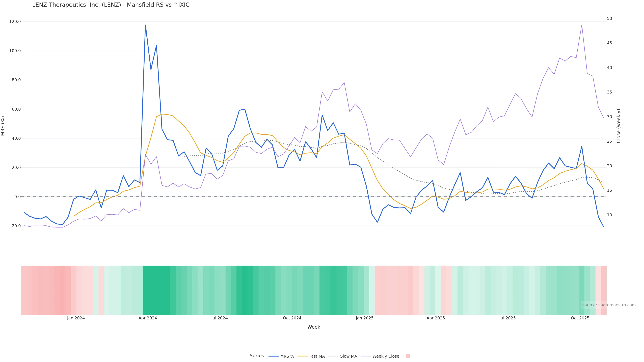This screenshot has width=644, height=362.
Task: Click the 'Close (weekly)' right axis title
Action: pyautogui.click(x=619, y=126)
